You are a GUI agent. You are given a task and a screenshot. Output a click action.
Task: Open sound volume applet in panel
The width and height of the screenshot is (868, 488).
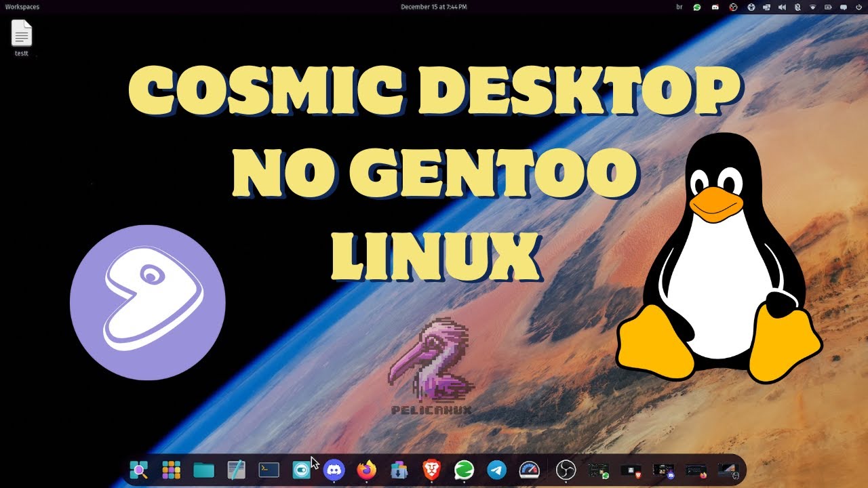click(x=782, y=7)
